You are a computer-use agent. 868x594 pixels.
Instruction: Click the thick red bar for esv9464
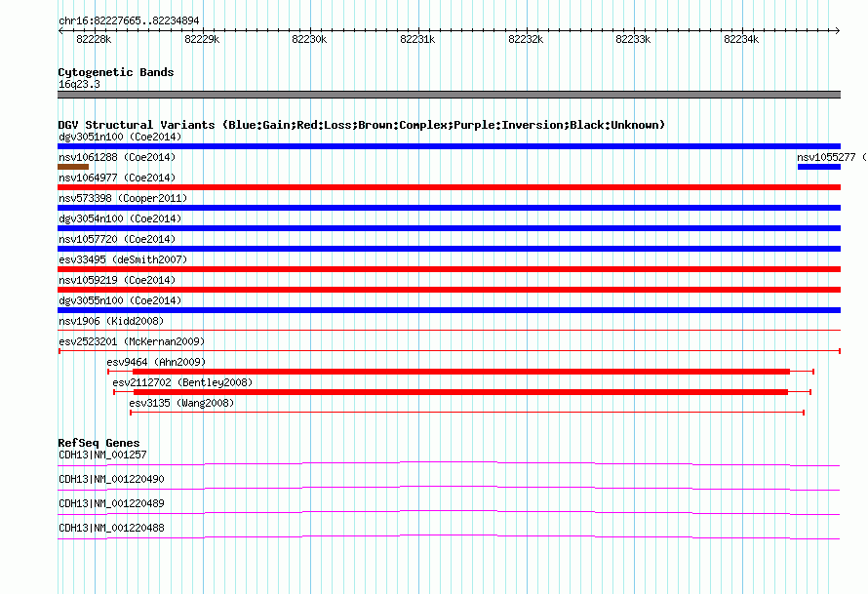point(461,372)
